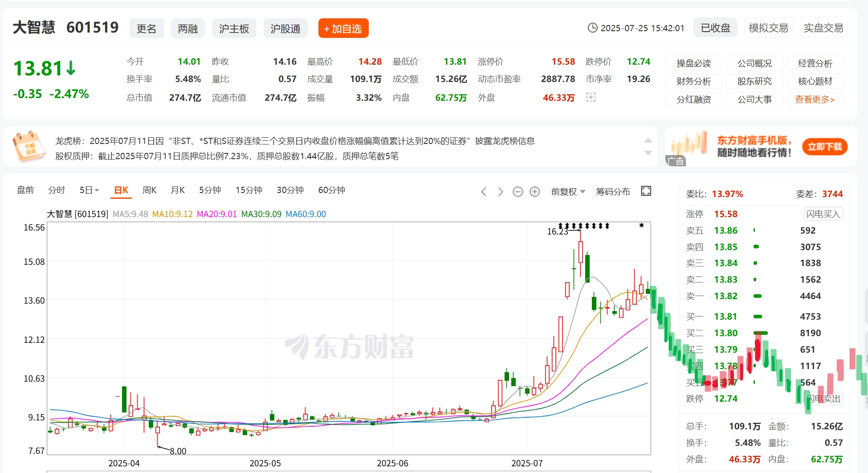Click the 8.00 low price label on chart
The width and height of the screenshot is (868, 473).
click(x=178, y=451)
